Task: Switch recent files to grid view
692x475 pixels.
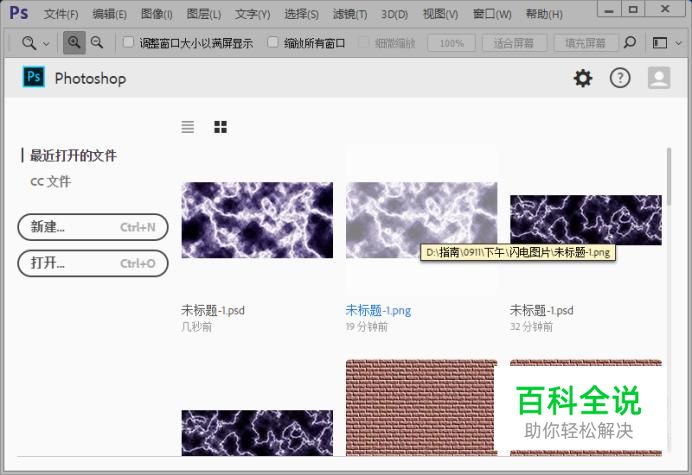Action: 220,127
